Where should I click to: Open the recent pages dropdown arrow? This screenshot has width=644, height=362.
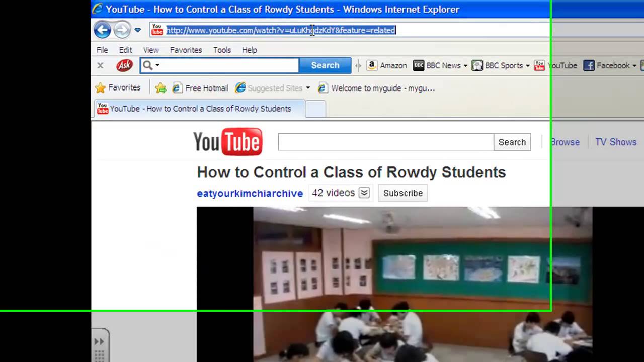137,30
